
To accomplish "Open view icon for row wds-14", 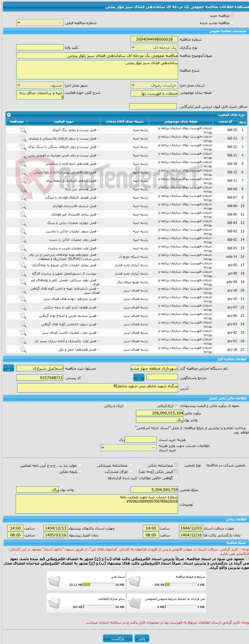I will click(22, 256).
